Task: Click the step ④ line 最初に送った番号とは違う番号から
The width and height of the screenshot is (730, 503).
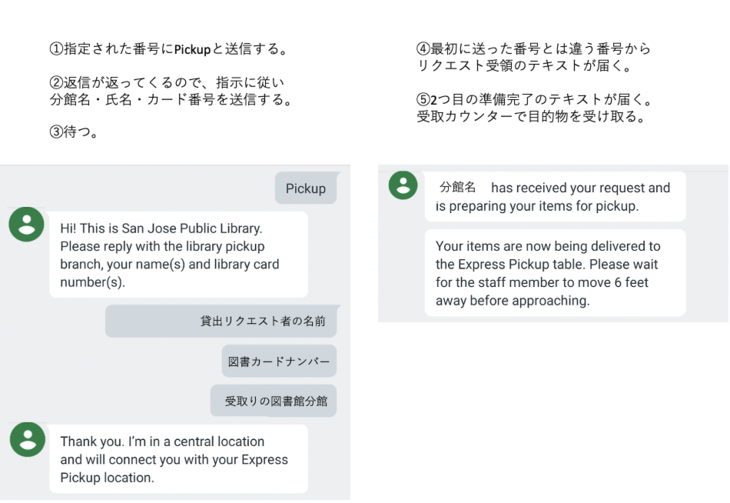Action: (534, 49)
